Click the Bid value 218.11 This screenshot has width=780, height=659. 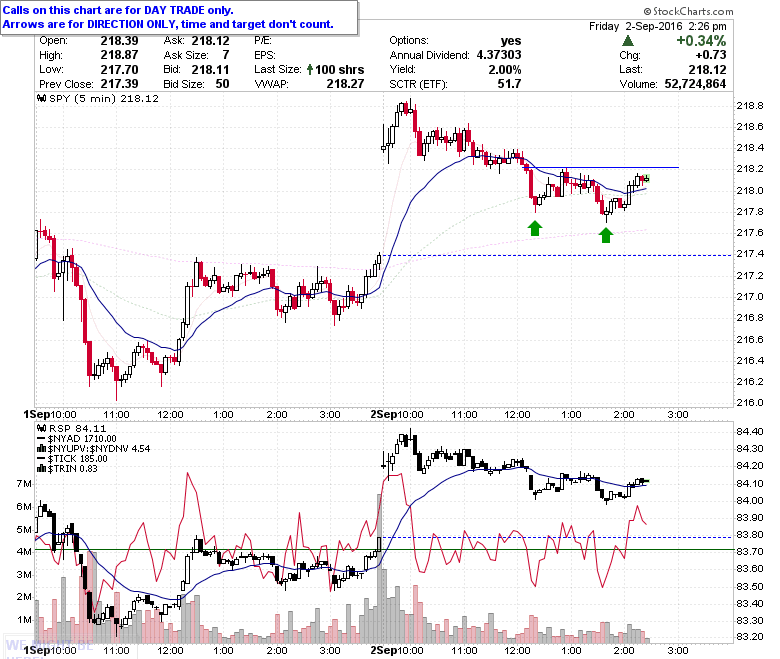tap(210, 70)
